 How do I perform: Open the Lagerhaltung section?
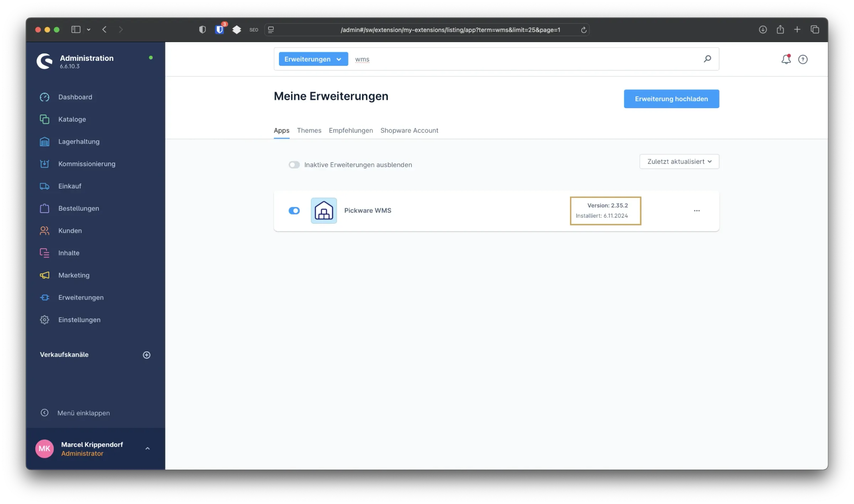(x=79, y=141)
